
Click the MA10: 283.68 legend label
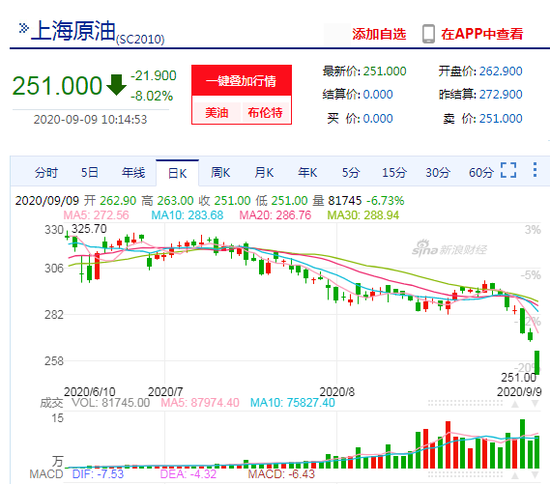[x=187, y=215]
